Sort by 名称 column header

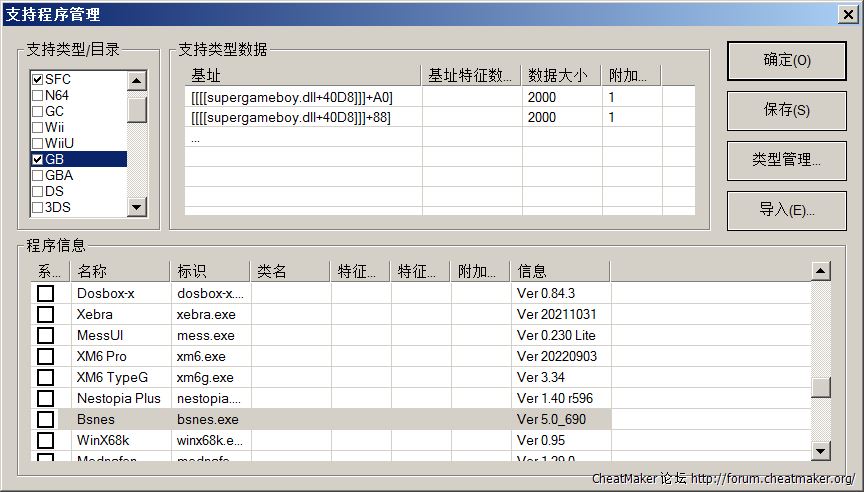[x=120, y=271]
